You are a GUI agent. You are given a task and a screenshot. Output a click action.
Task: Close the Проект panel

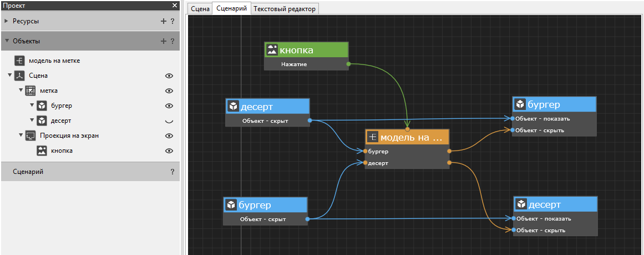(174, 5)
